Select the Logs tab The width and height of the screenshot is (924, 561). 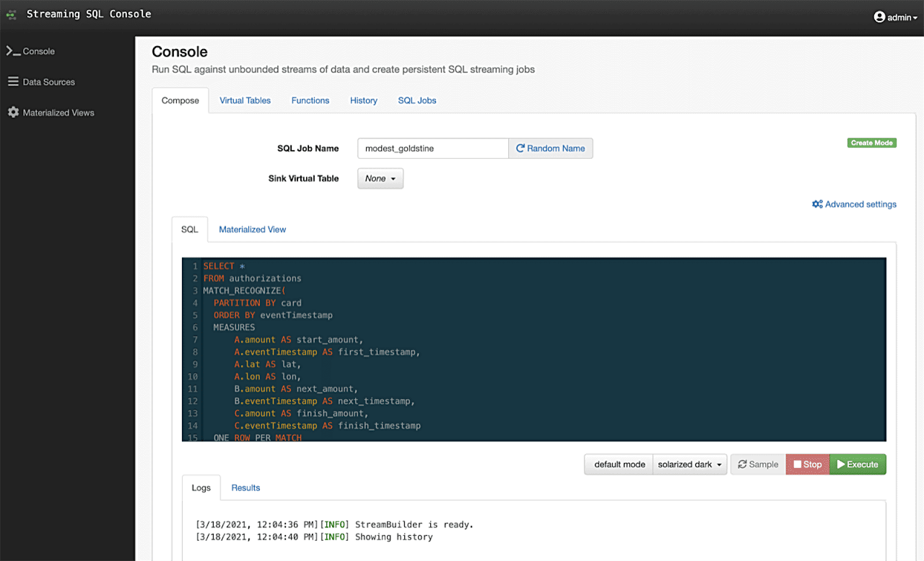pyautogui.click(x=201, y=488)
